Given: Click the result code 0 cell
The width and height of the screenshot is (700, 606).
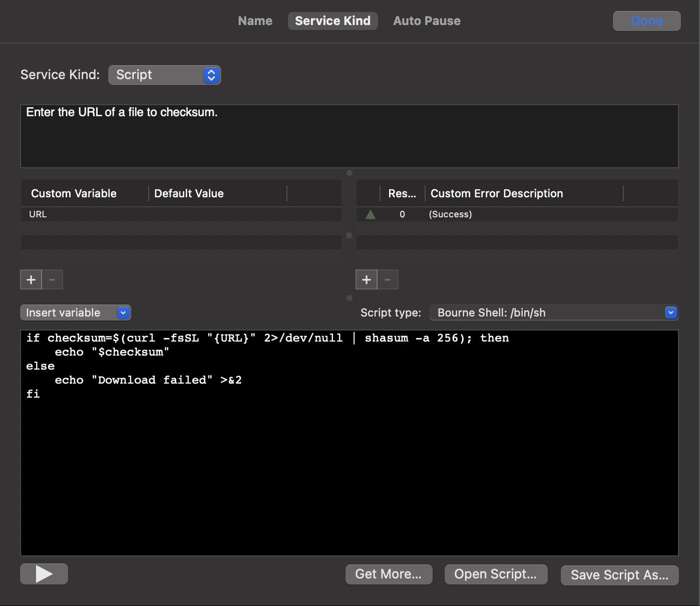Looking at the screenshot, I should click(x=402, y=214).
